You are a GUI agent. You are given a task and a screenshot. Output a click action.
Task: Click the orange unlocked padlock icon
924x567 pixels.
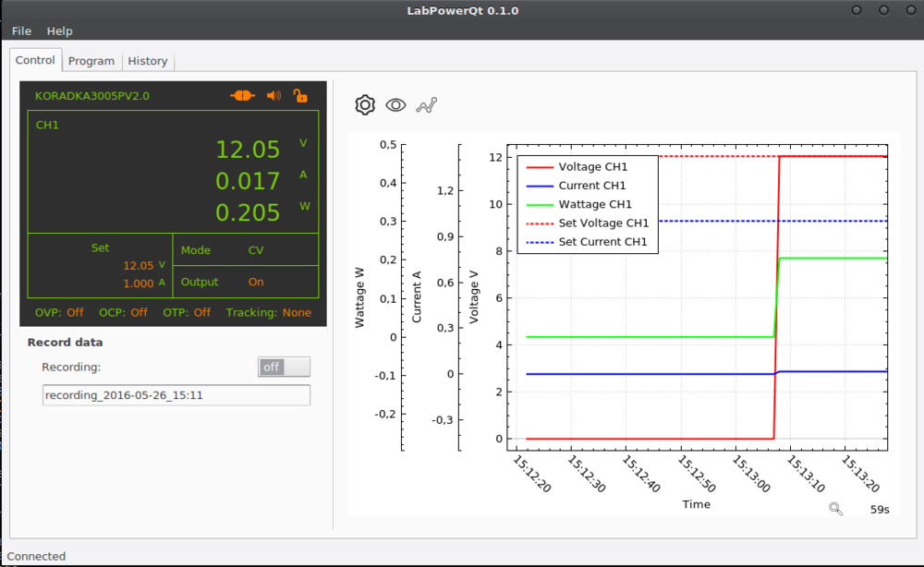point(300,95)
